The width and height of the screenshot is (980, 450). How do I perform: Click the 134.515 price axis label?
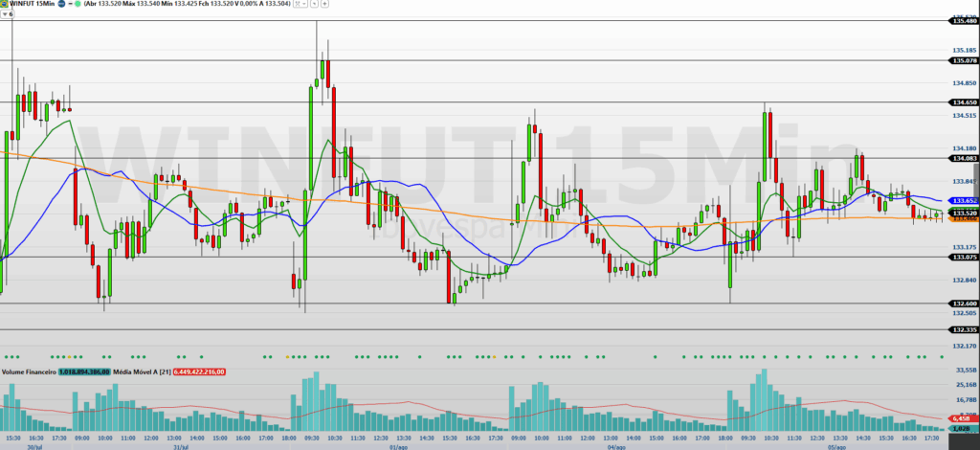coord(965,116)
